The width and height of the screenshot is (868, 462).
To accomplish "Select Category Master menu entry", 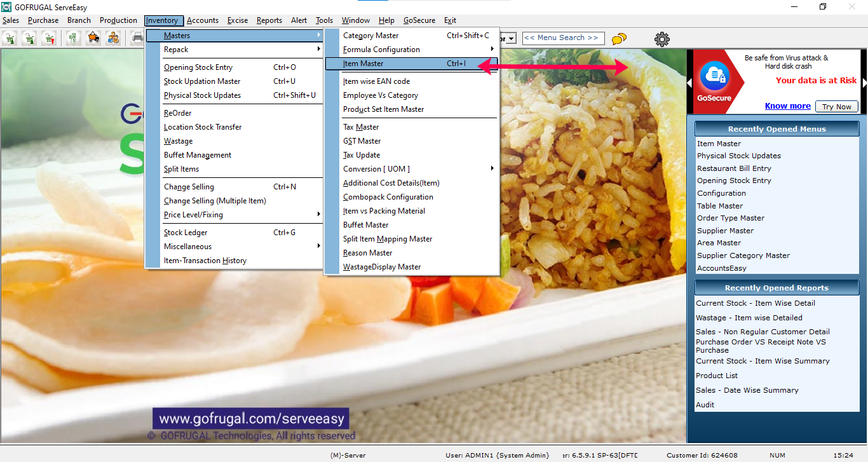I will click(412, 36).
